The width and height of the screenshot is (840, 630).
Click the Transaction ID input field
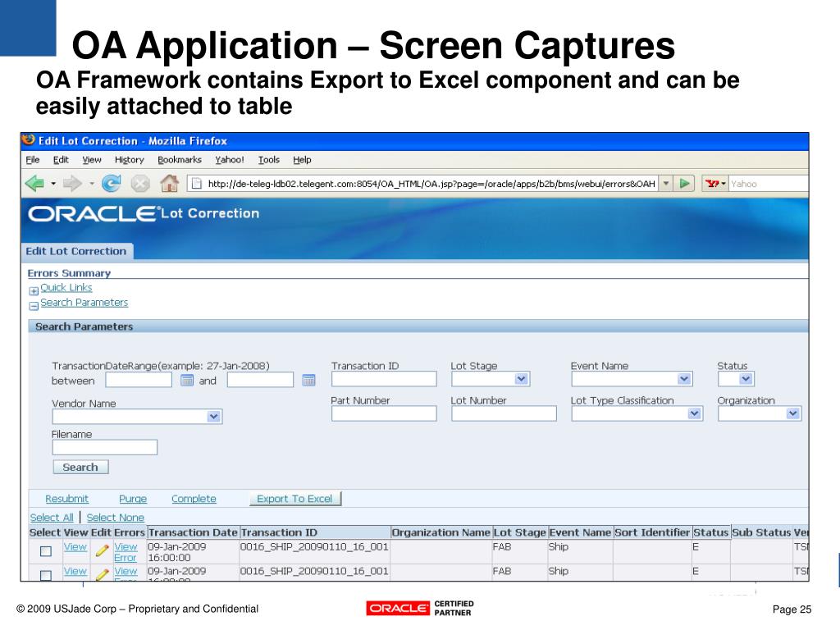(x=384, y=379)
